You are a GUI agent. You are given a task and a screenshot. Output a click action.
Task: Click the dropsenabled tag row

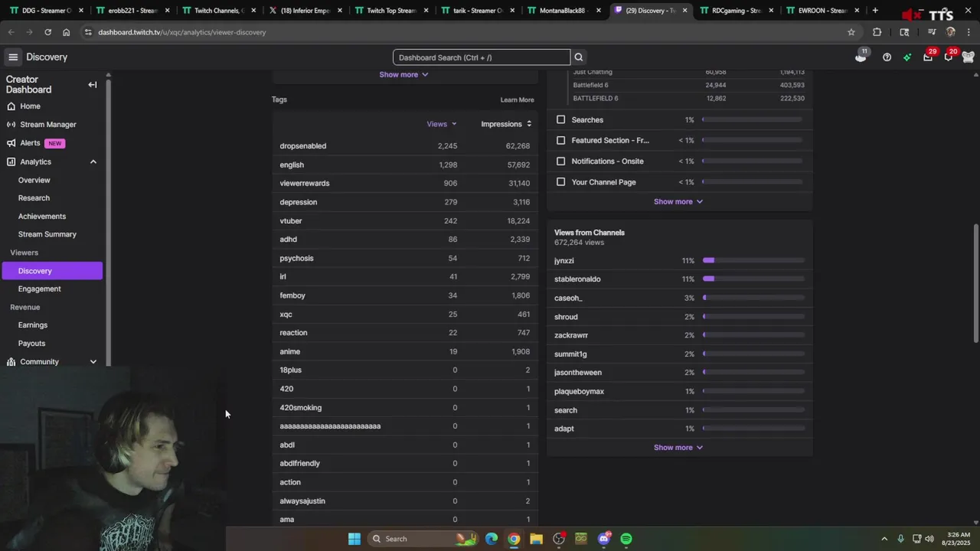coord(404,146)
